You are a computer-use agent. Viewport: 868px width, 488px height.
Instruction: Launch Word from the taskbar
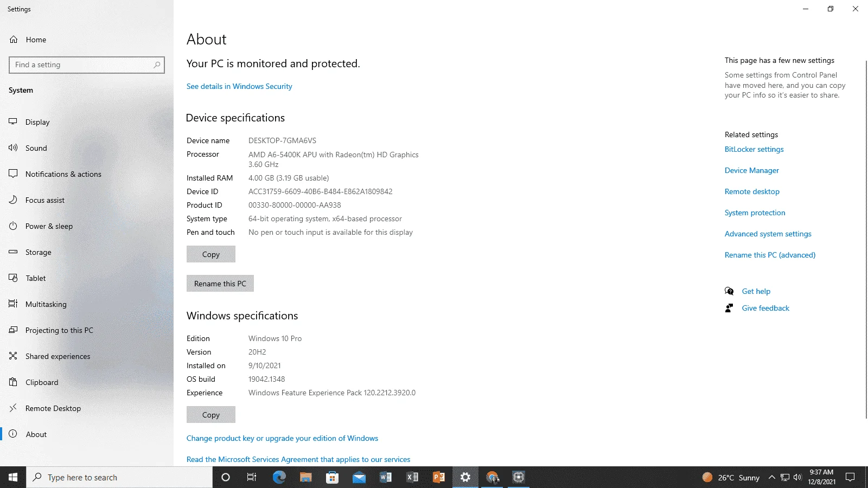[385, 477]
